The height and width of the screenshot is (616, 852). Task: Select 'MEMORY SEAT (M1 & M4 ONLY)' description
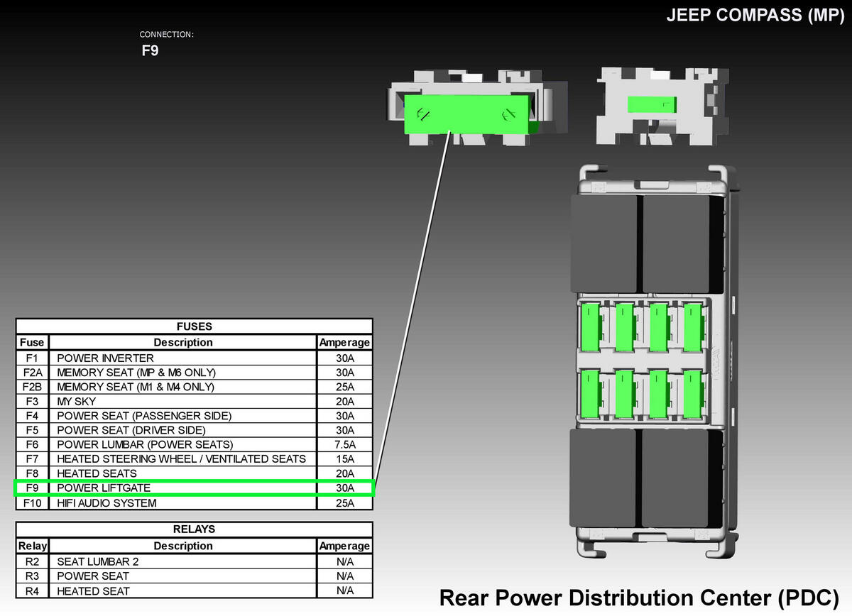tap(135, 387)
